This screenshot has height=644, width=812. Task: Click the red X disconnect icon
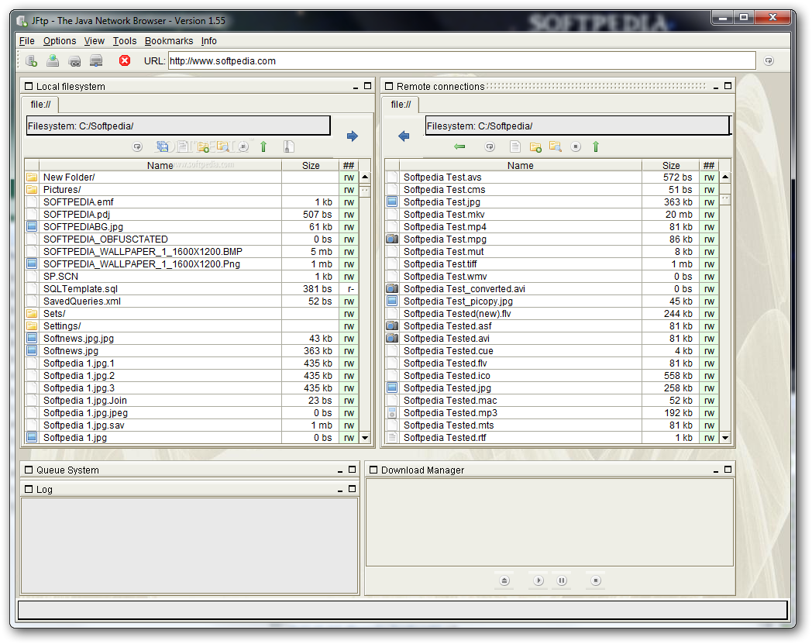(x=124, y=60)
